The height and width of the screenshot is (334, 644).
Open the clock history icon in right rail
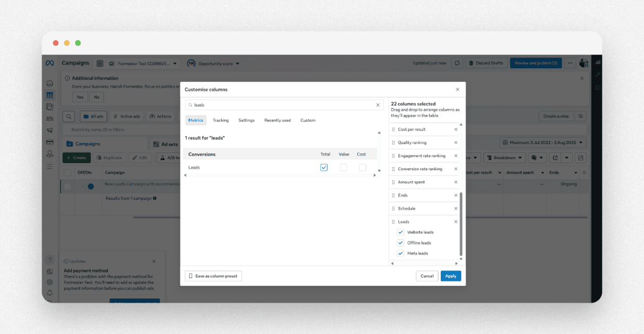point(598,87)
